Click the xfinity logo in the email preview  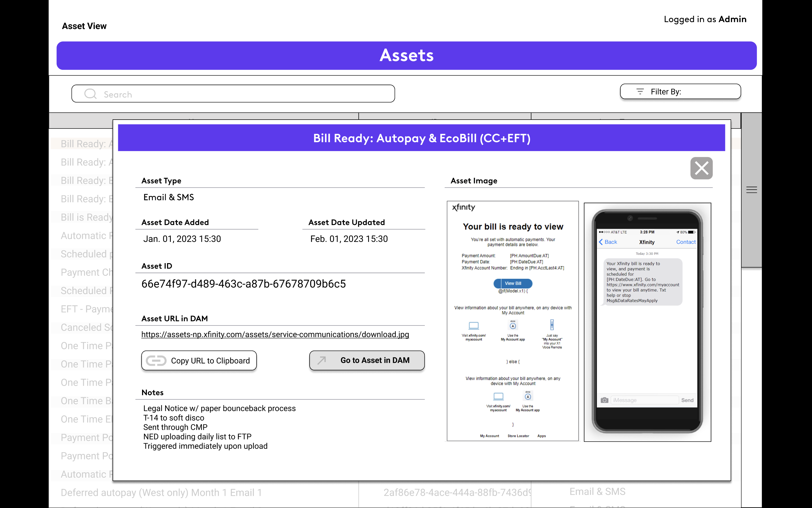coord(463,207)
